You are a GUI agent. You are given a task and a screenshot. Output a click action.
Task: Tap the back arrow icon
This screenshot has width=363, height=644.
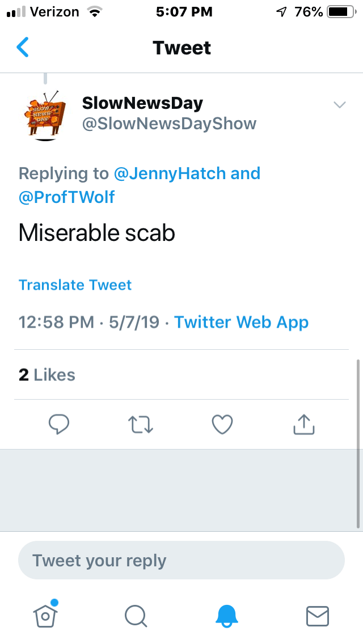(23, 48)
